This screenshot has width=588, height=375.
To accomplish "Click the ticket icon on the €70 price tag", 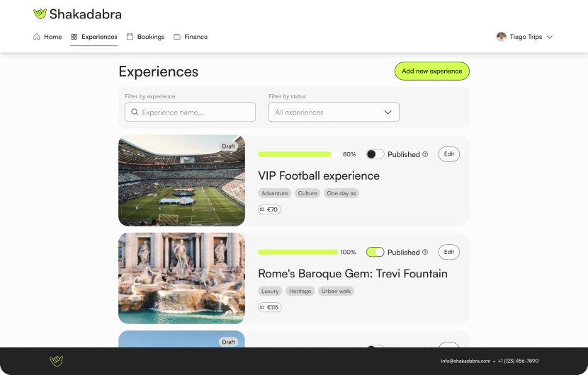I will pos(263,209).
